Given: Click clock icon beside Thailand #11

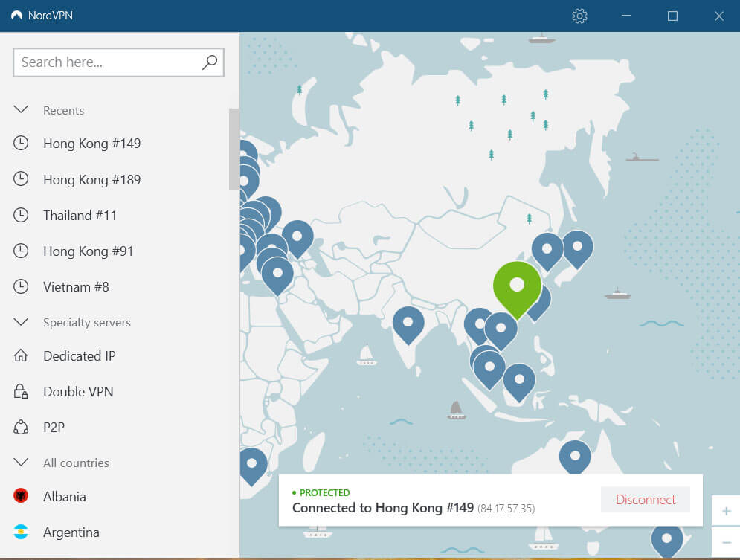Looking at the screenshot, I should tap(21, 215).
